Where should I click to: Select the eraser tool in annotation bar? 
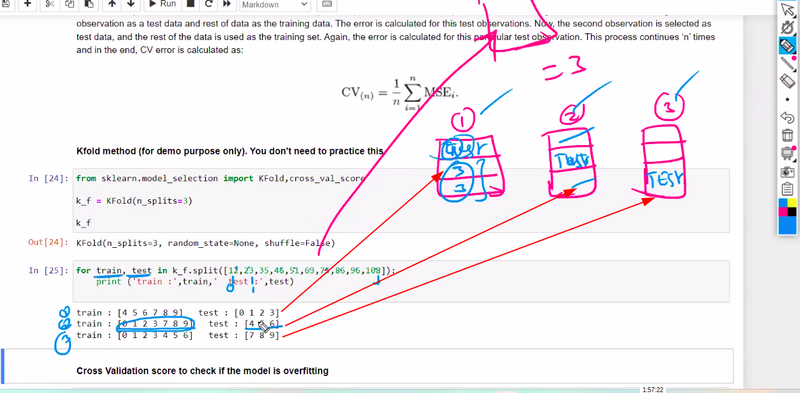point(788,81)
